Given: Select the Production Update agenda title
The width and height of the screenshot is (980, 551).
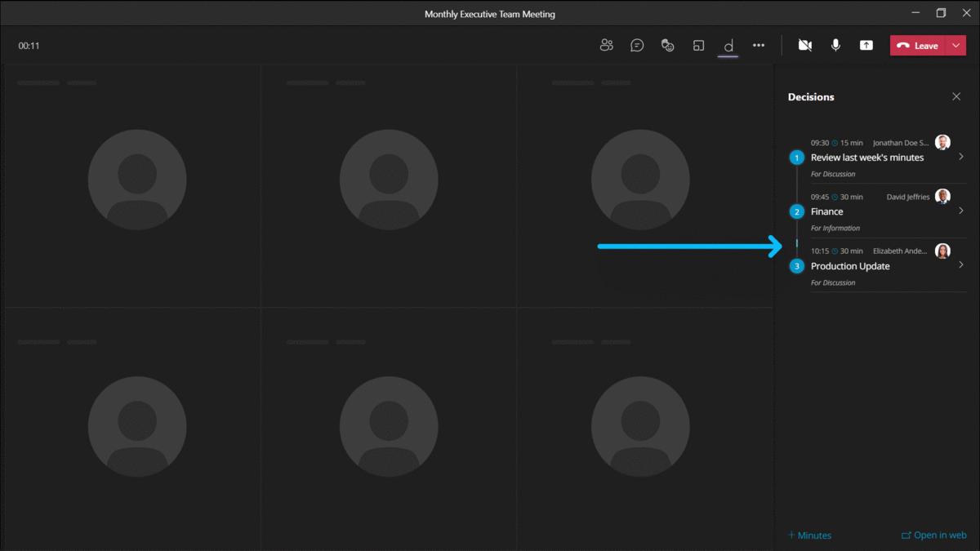Looking at the screenshot, I should coord(850,266).
